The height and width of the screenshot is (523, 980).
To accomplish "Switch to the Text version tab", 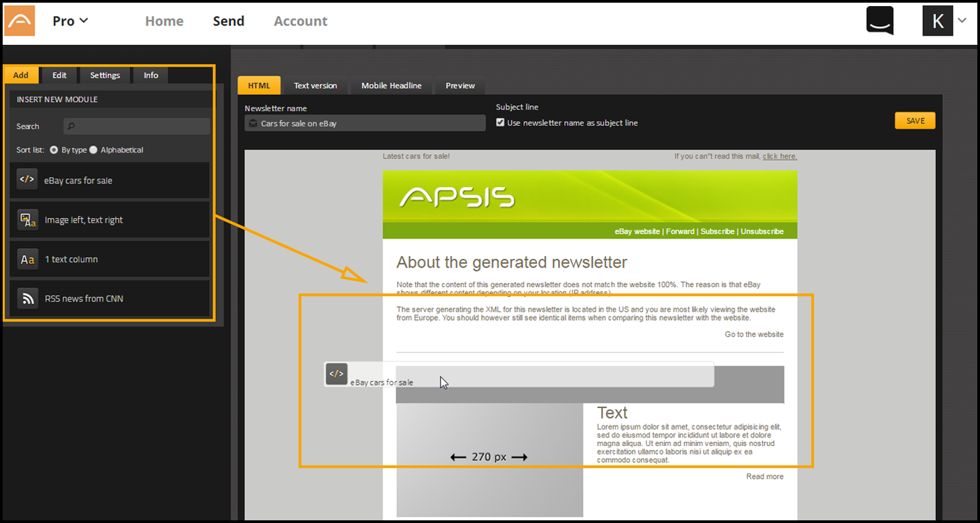I will coord(315,86).
